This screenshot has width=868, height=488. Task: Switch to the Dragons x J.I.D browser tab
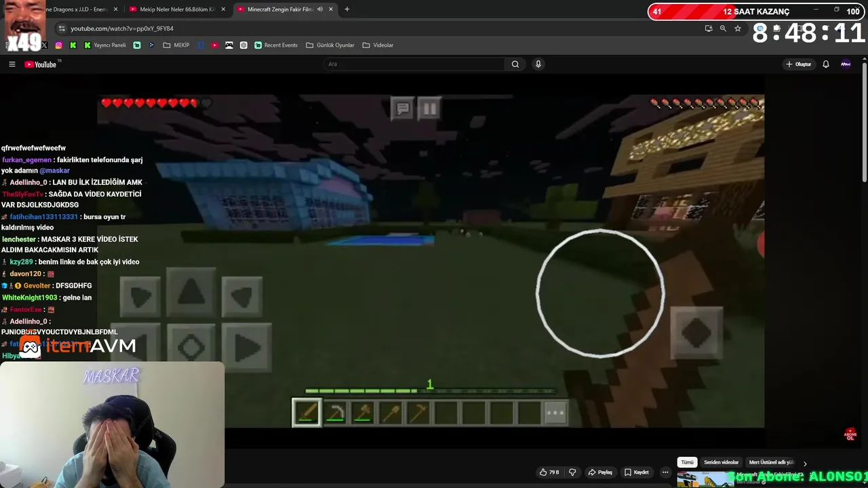[x=76, y=9]
